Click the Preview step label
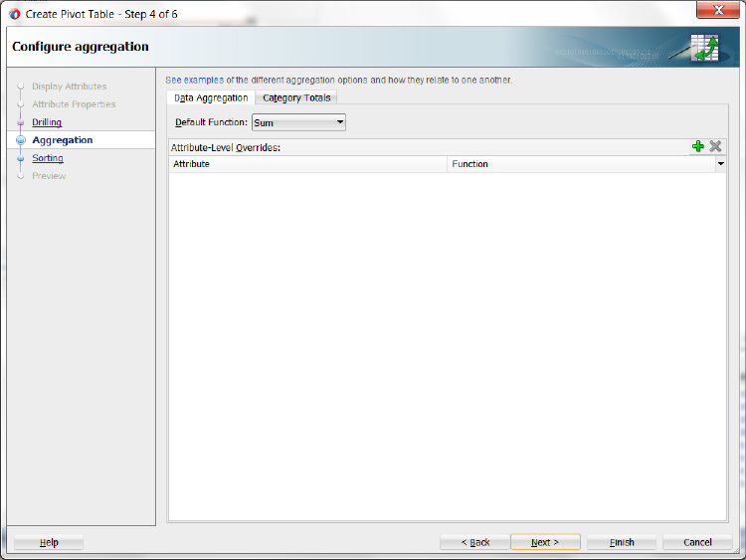The image size is (746, 560). coord(49,176)
